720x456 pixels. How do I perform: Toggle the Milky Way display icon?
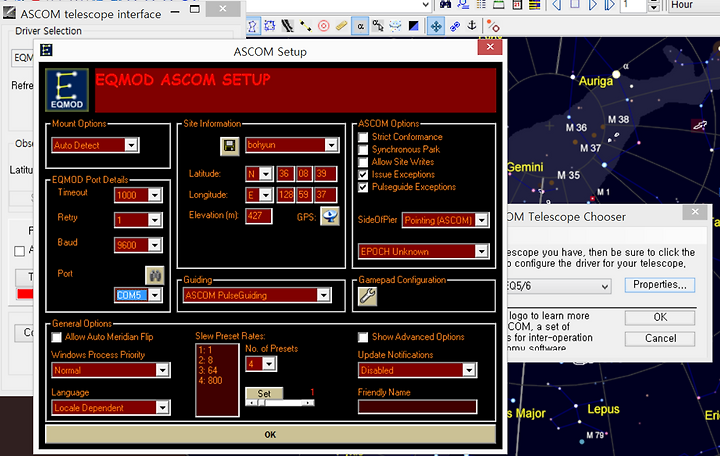click(287, 26)
